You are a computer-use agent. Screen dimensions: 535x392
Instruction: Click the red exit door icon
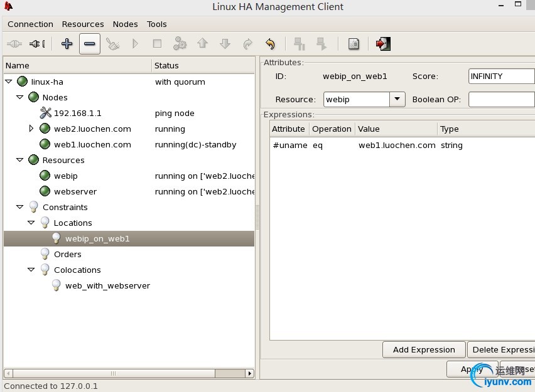[x=383, y=44]
